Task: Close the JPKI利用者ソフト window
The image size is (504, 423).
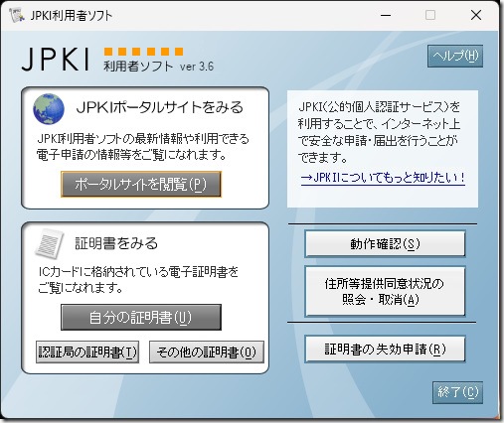Action: tap(476, 15)
